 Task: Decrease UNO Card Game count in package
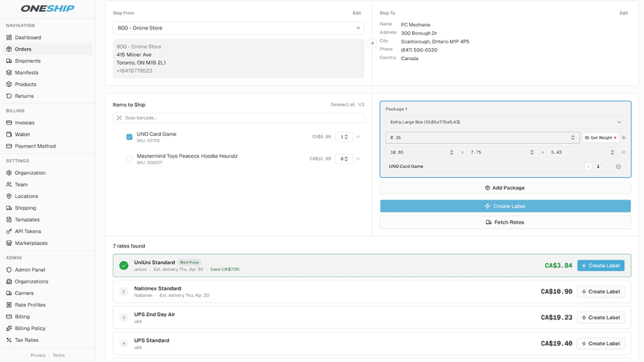tap(589, 167)
